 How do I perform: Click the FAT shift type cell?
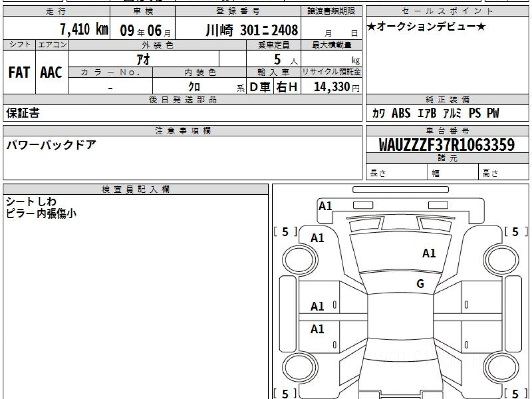click(x=19, y=73)
